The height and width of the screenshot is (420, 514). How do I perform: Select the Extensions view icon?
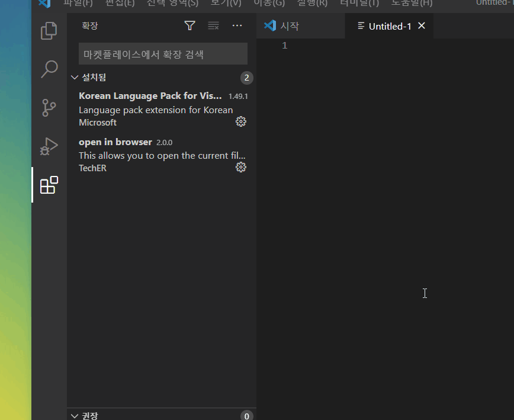coord(49,185)
